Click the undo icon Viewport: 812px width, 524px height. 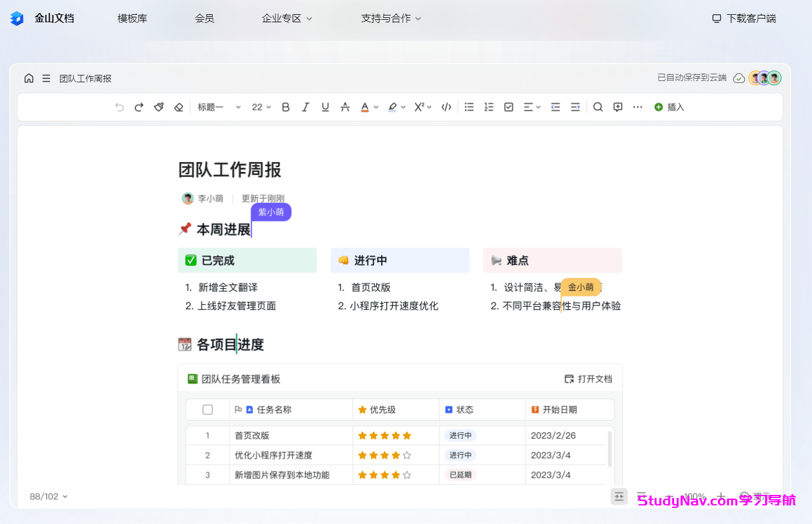click(119, 106)
